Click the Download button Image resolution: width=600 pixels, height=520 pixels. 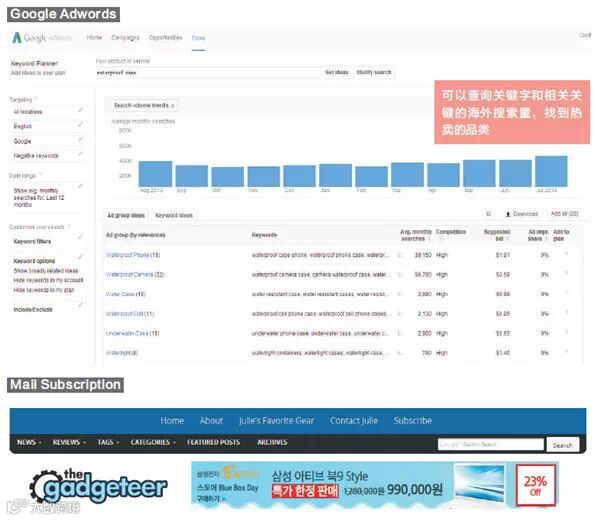click(522, 214)
